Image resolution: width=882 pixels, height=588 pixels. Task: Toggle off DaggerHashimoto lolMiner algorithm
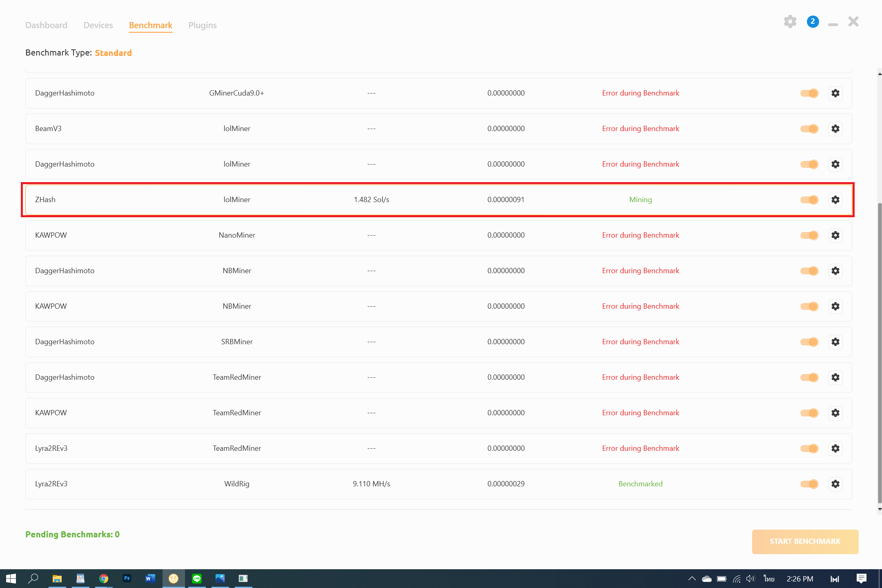(x=809, y=164)
